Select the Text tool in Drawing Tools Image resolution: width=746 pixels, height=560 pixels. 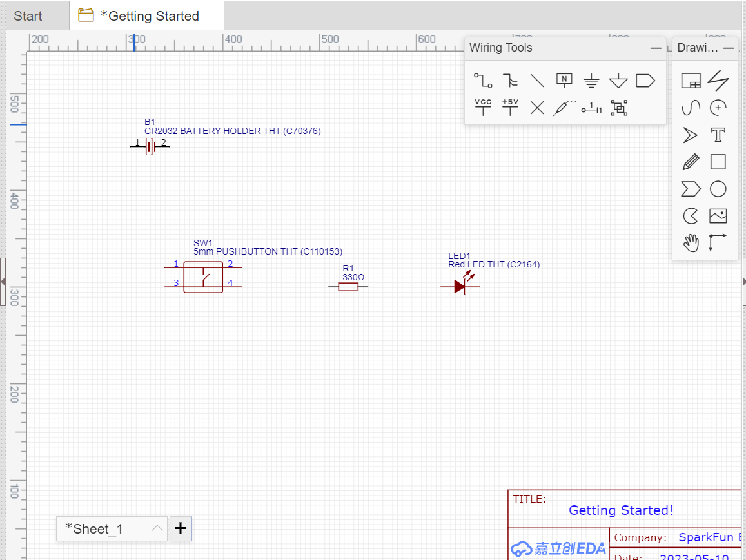718,135
